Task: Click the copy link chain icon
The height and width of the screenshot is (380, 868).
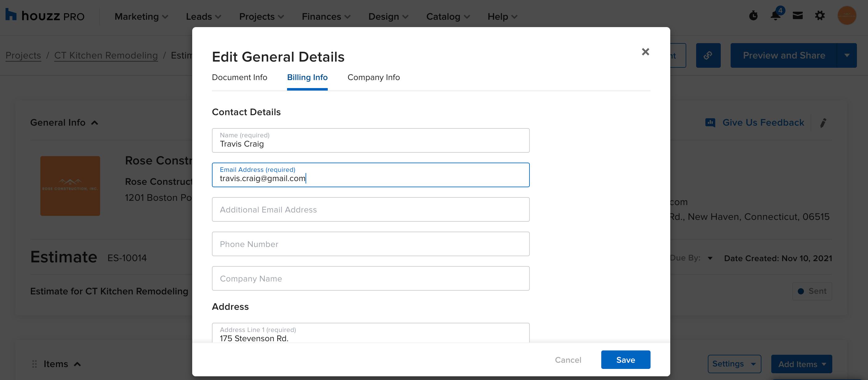Action: click(x=708, y=55)
